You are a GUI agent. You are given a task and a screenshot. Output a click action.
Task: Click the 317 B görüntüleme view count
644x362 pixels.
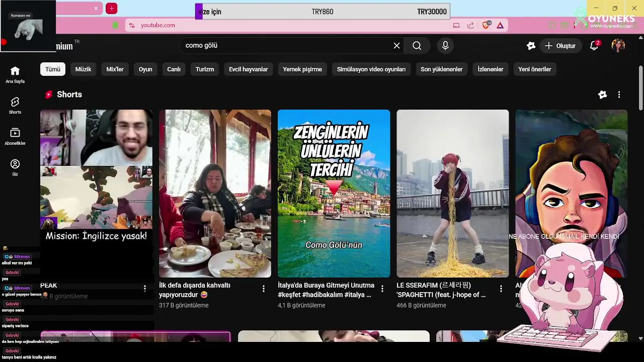pyautogui.click(x=184, y=305)
